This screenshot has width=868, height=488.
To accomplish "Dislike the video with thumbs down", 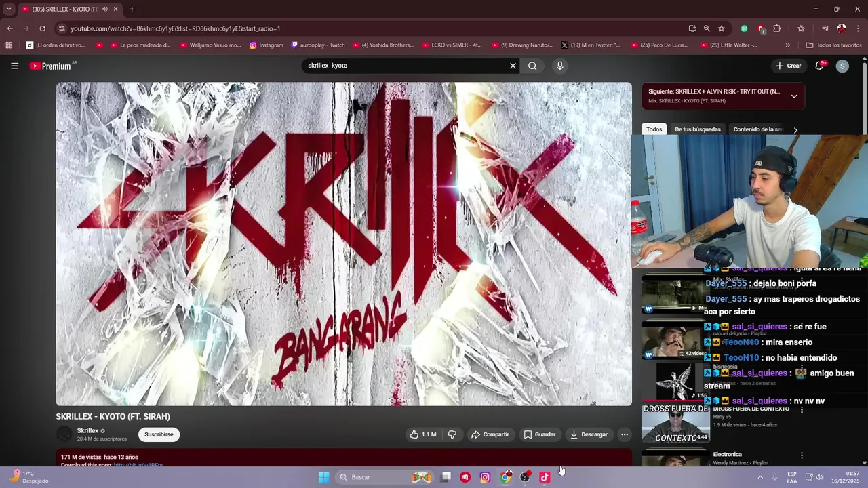I will pos(452,434).
